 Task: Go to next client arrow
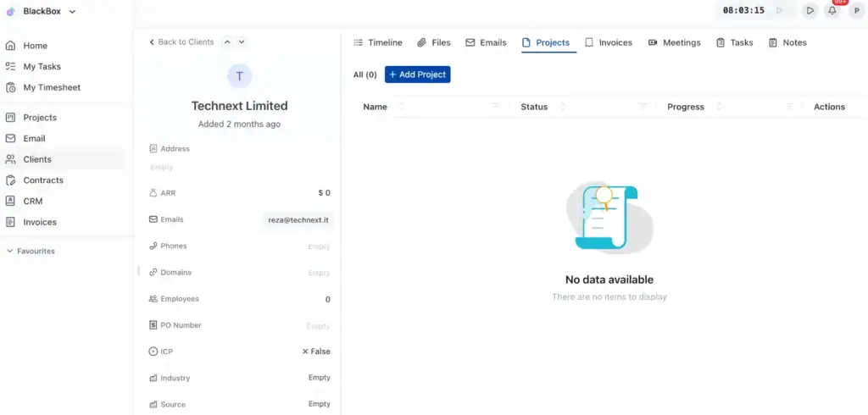click(242, 42)
